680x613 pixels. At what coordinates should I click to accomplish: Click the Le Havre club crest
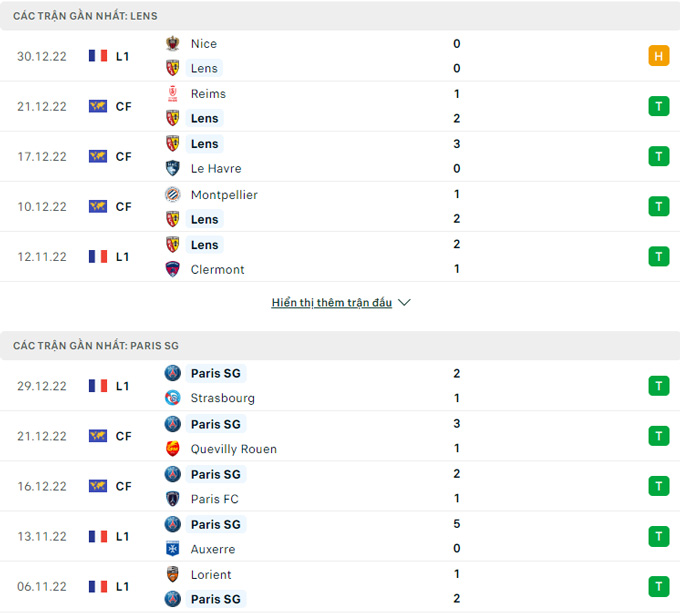pos(173,169)
